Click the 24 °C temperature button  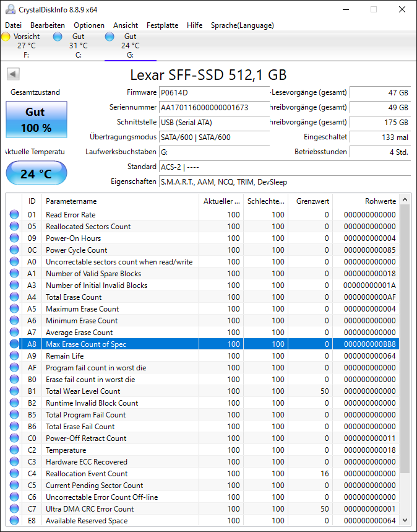point(37,173)
